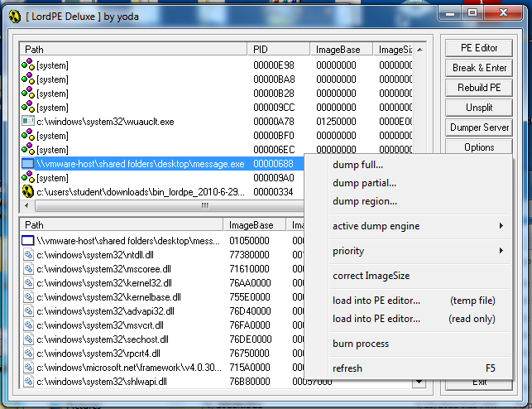Minimize the LordPE window
532x409 pixels.
coord(450,13)
